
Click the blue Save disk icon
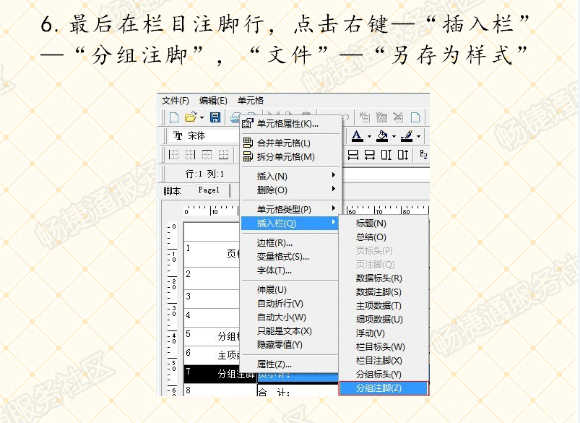[x=215, y=117]
